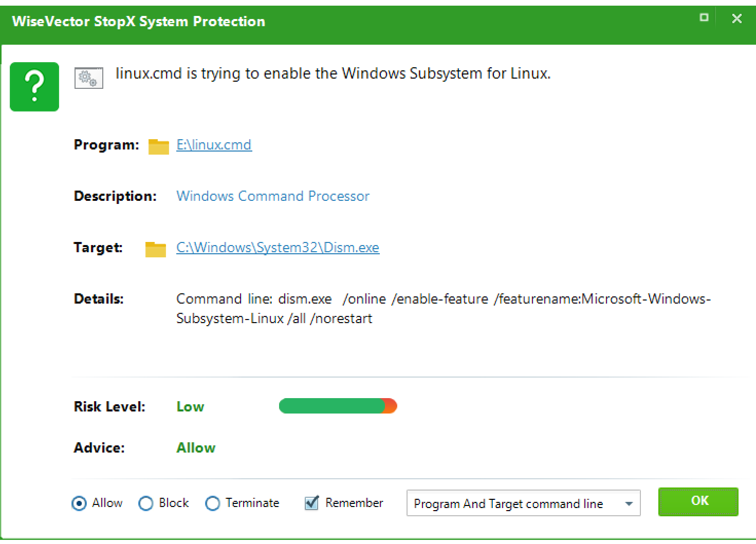
Task: Click the Low risk level label
Action: click(x=190, y=407)
